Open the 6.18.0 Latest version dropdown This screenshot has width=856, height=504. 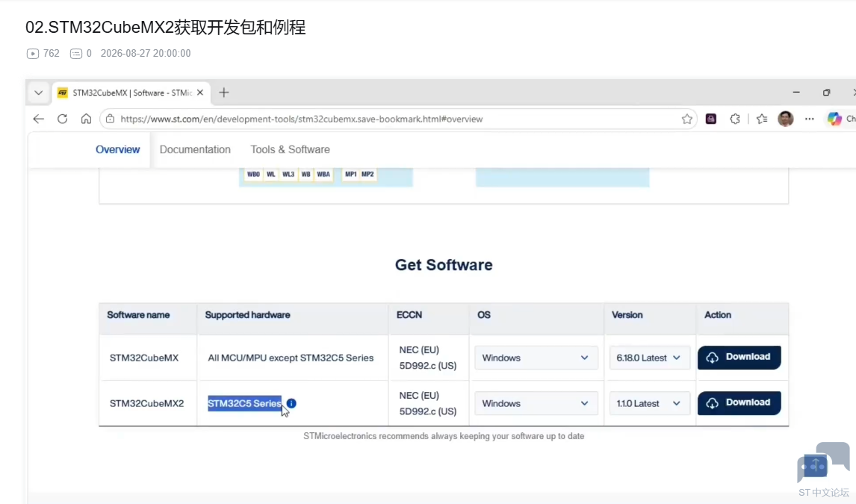pos(649,358)
